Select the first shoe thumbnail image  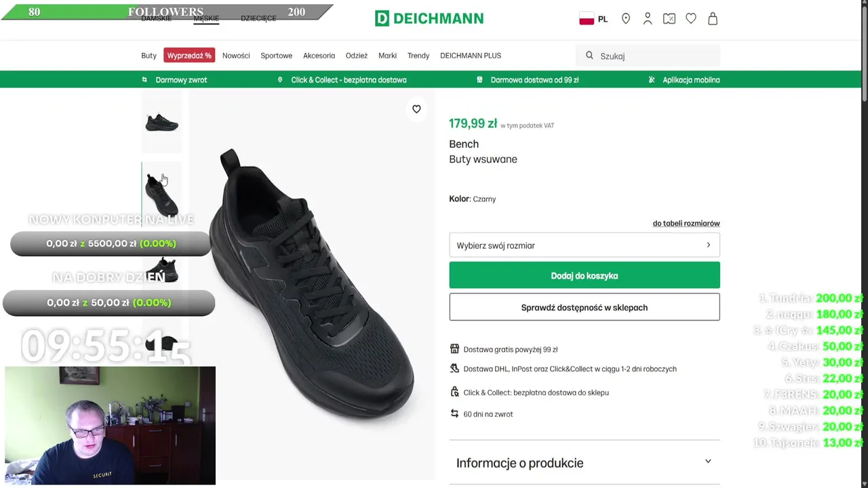(x=161, y=123)
